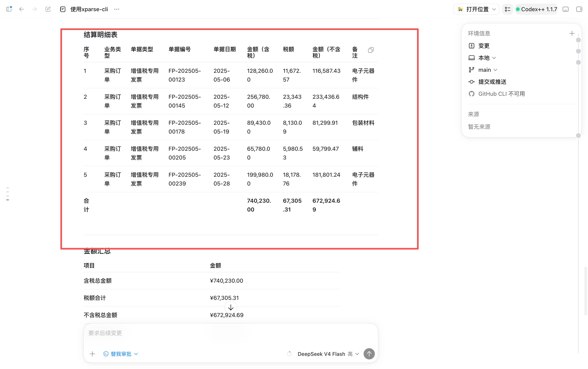
Task: Click the 辅料 remark cell
Action: pyautogui.click(x=357, y=149)
